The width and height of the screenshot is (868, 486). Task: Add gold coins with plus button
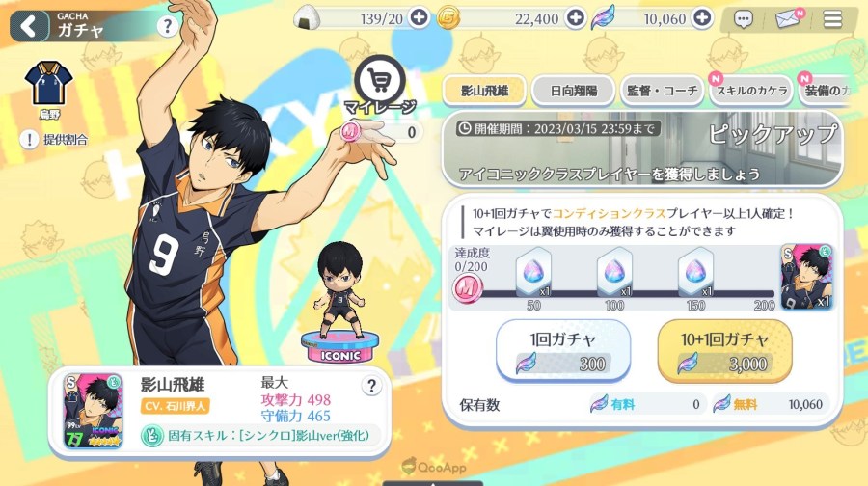tap(576, 18)
